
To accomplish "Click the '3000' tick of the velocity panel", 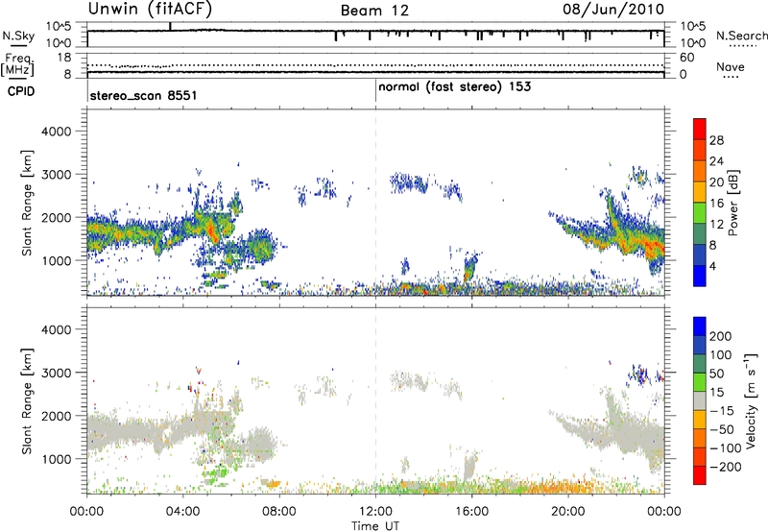I will [x=56, y=373].
